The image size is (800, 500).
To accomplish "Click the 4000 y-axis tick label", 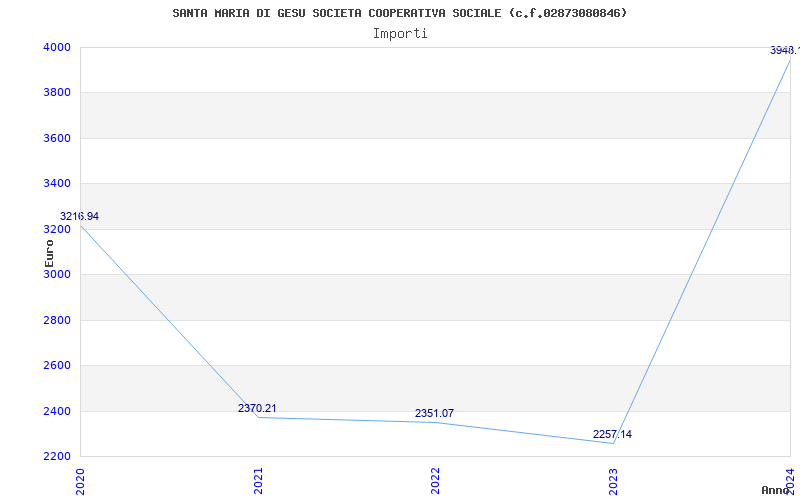I will (x=57, y=47).
